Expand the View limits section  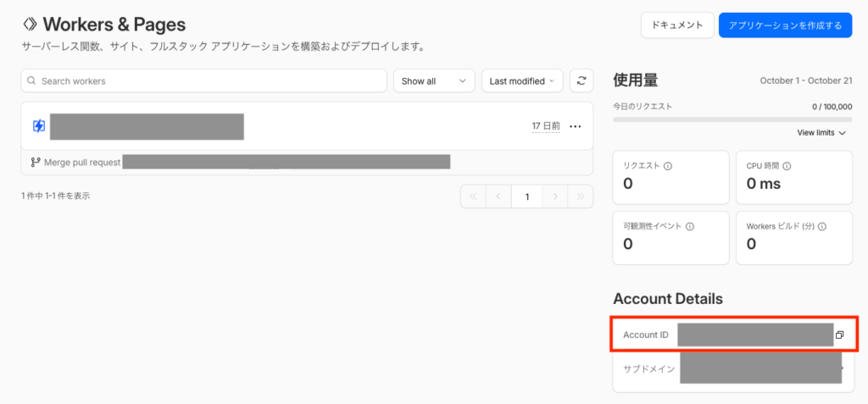(x=821, y=133)
